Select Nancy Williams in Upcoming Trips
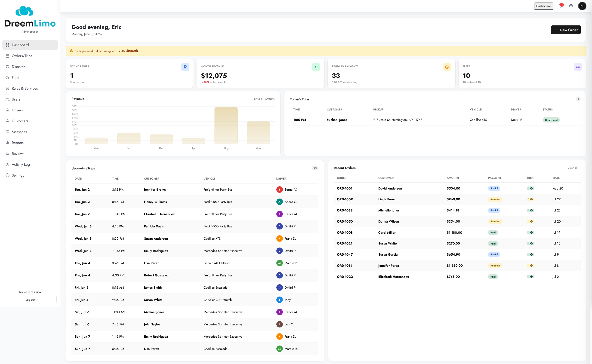Viewport: 592px width, 364px height. pyautogui.click(x=155, y=202)
